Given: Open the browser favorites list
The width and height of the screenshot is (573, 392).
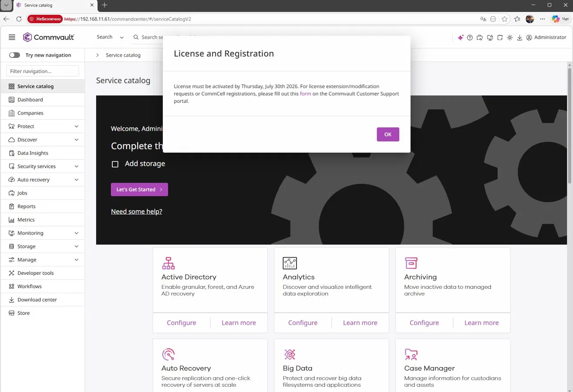Looking at the screenshot, I should pyautogui.click(x=517, y=19).
